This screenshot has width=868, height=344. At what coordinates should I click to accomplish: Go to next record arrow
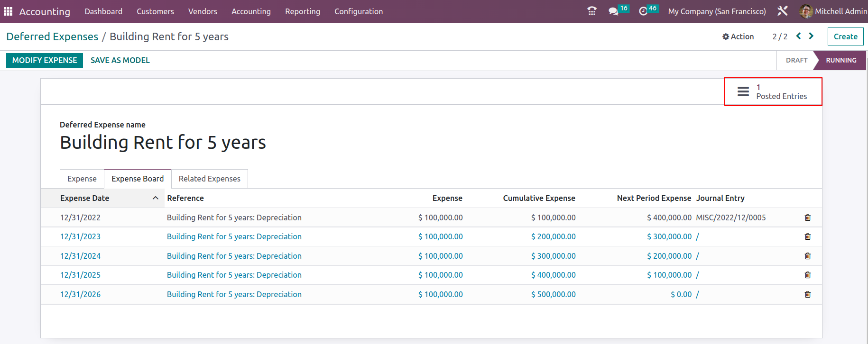coord(811,36)
